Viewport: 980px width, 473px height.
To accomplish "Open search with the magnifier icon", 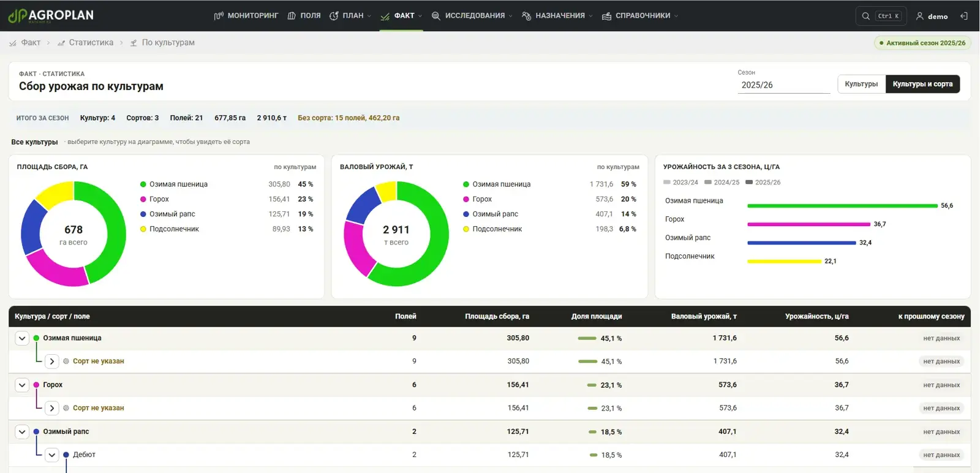I will [x=865, y=16].
